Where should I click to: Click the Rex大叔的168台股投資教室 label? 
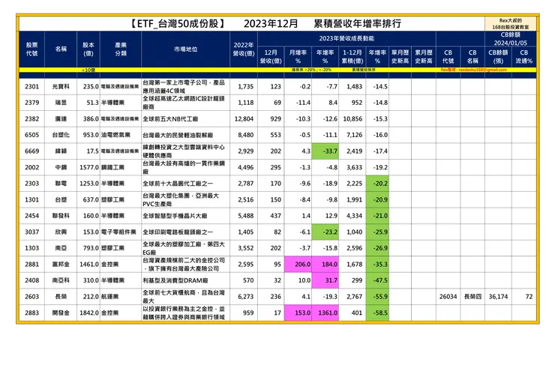point(511,24)
